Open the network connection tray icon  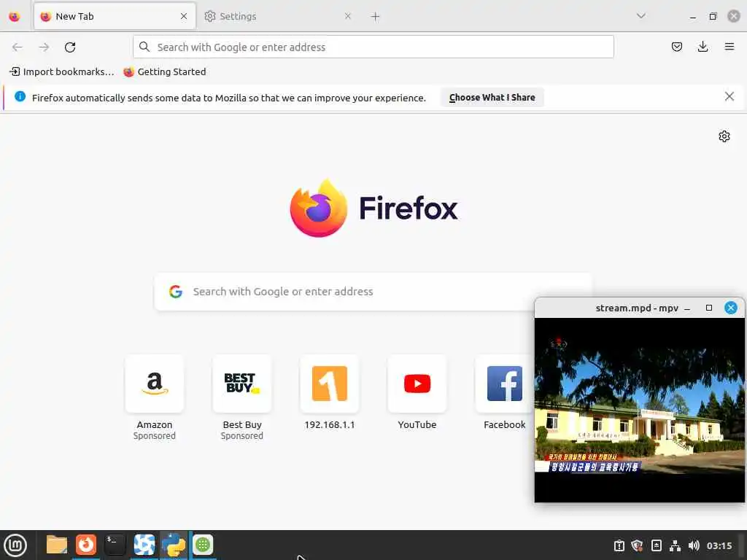pyautogui.click(x=675, y=545)
